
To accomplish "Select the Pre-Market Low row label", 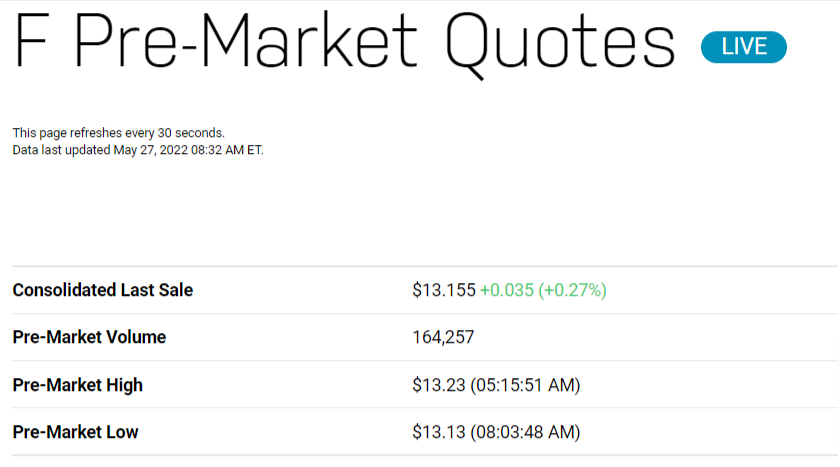I will click(x=76, y=432).
